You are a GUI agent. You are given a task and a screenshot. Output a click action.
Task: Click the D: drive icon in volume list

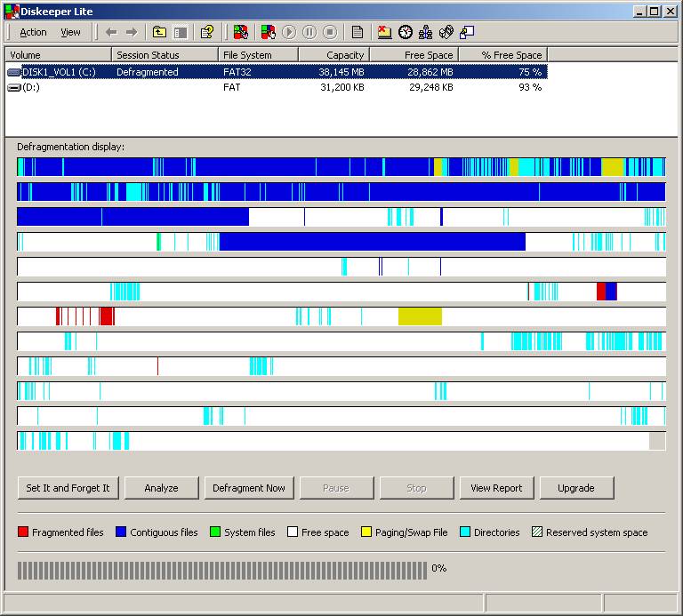click(x=14, y=88)
